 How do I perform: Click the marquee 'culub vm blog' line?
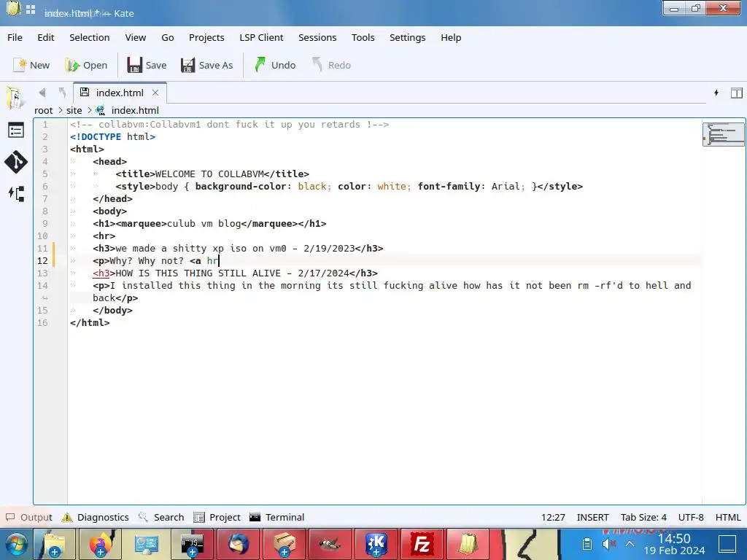[x=209, y=224]
